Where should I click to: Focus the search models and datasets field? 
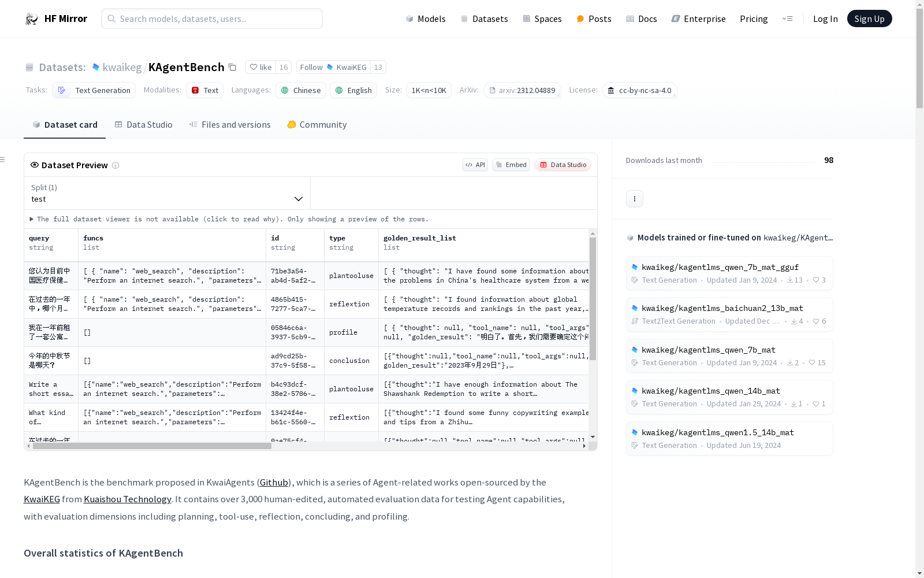tap(212, 18)
